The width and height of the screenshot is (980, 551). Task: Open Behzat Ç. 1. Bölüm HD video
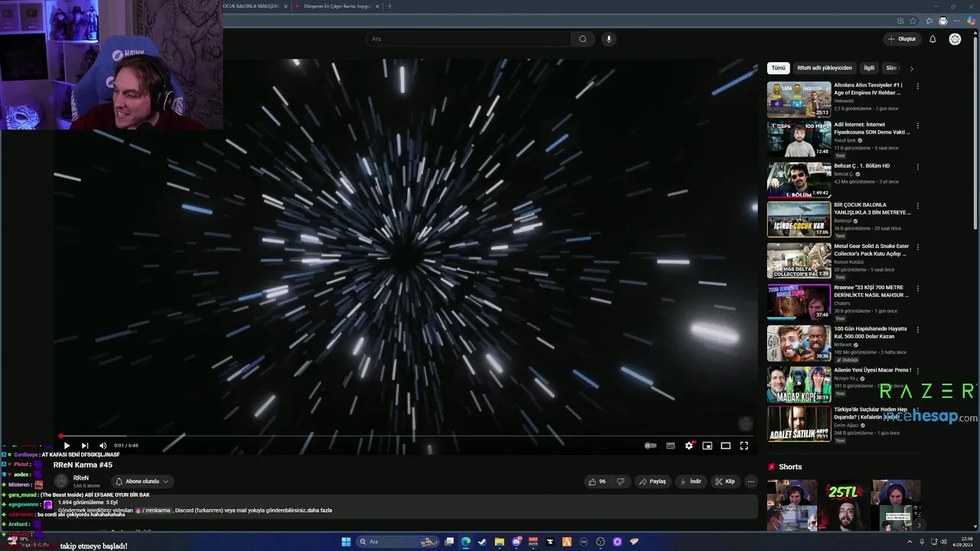click(799, 180)
